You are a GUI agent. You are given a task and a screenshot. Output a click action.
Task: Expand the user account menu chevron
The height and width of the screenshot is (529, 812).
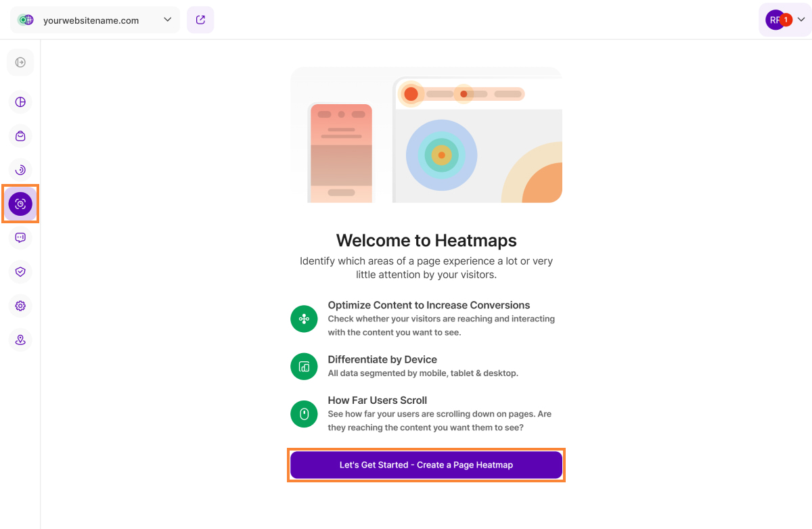tap(801, 20)
